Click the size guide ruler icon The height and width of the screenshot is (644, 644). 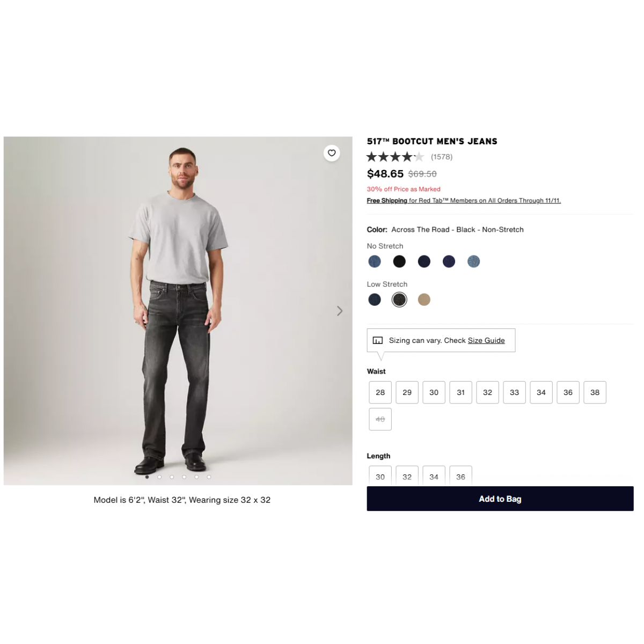378,340
